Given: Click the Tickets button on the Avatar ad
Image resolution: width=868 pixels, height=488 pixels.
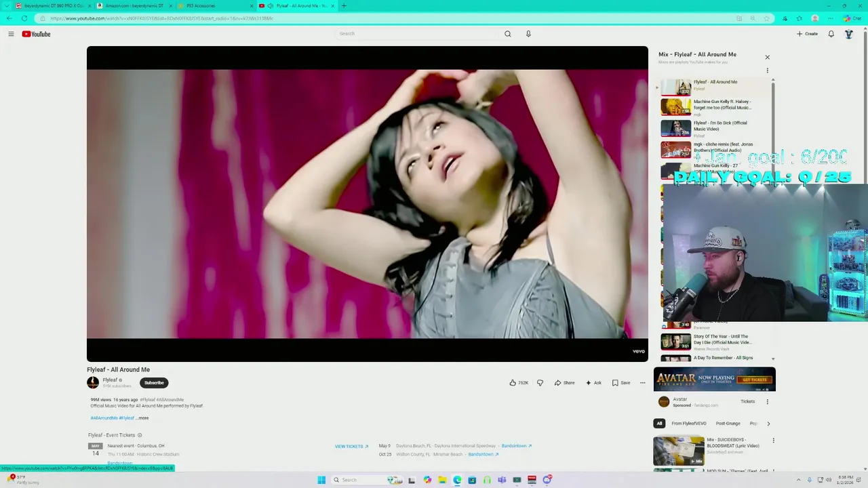Looking at the screenshot, I should [x=747, y=402].
